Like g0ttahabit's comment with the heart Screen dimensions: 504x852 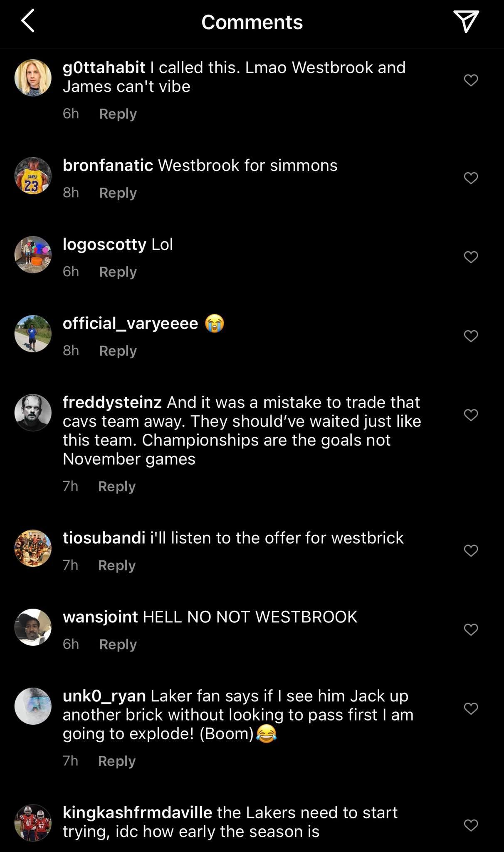click(471, 80)
